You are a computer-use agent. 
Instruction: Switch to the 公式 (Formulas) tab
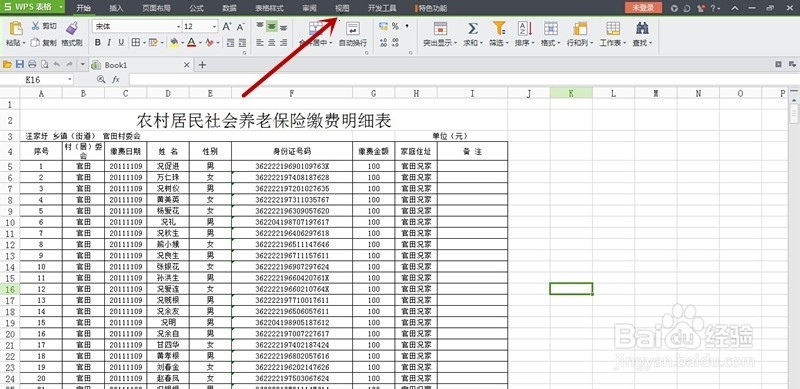[x=196, y=8]
